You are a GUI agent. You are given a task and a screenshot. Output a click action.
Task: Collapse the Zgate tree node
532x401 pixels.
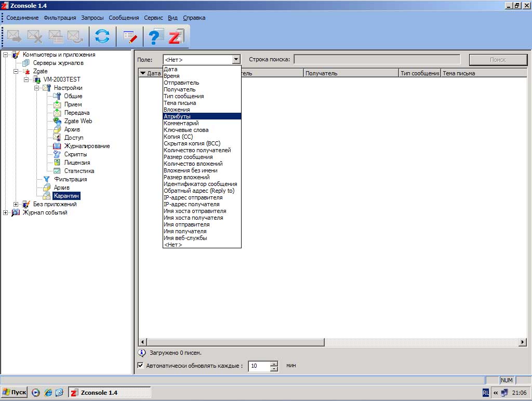(x=16, y=71)
